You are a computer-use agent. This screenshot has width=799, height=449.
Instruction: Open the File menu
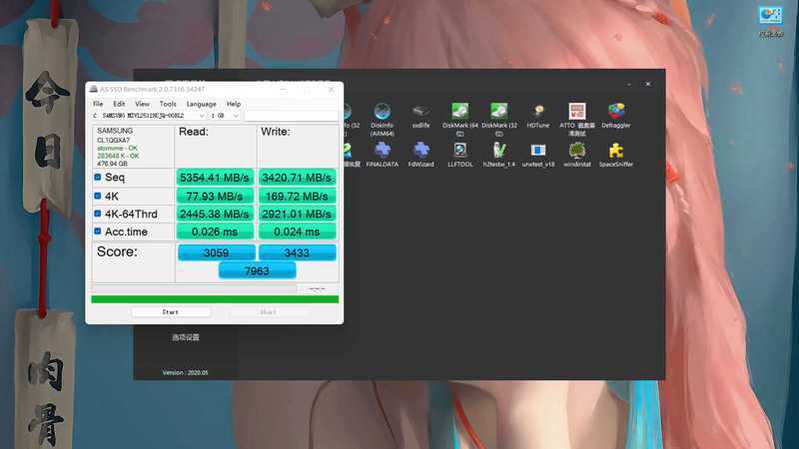[98, 104]
